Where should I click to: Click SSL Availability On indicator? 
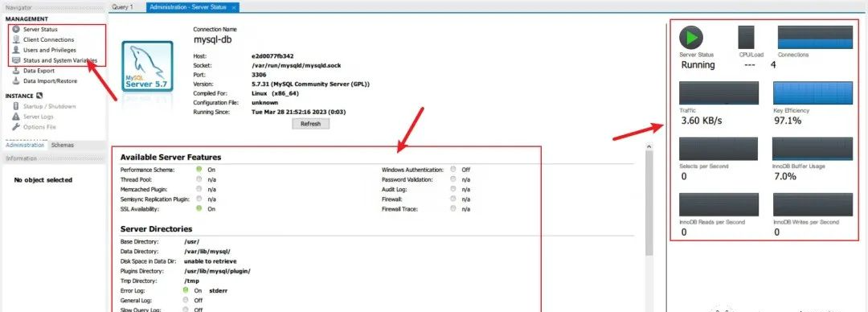(199, 209)
